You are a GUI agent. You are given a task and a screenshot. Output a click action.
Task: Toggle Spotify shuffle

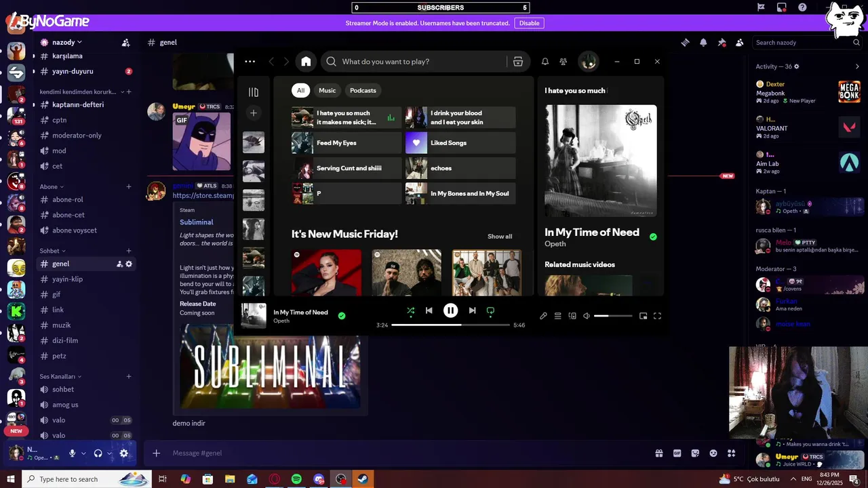pos(410,310)
